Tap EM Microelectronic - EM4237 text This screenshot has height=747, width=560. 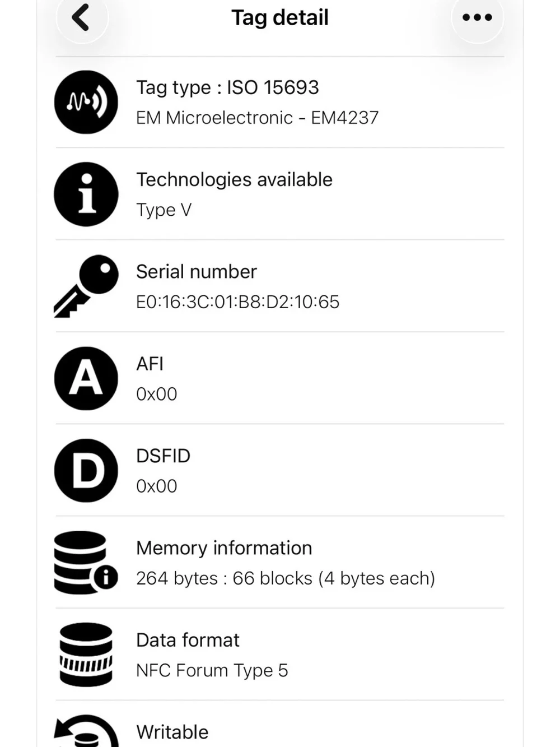[x=258, y=118]
